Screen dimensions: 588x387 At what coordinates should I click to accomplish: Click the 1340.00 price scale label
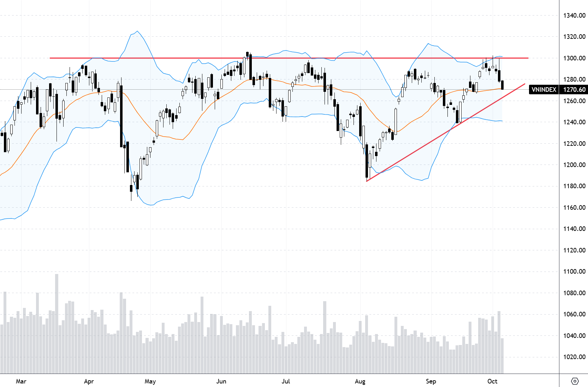574,16
